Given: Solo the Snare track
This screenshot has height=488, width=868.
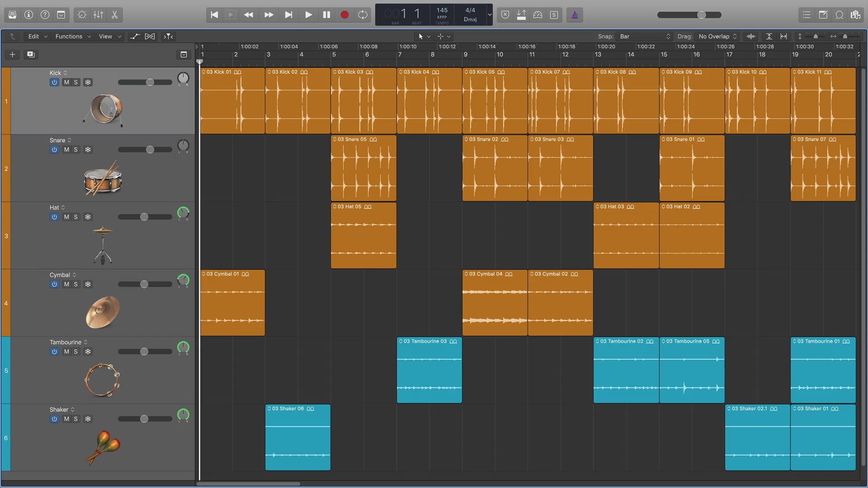Looking at the screenshot, I should tap(76, 150).
